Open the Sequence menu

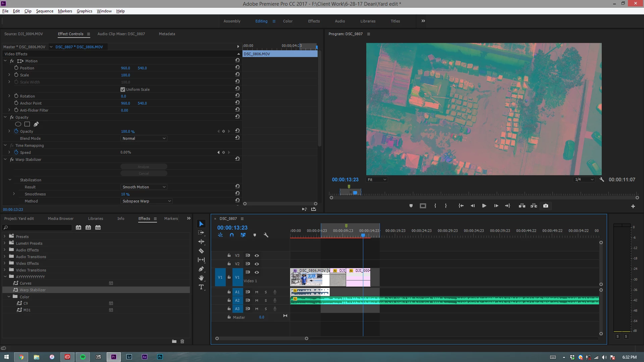(45, 11)
